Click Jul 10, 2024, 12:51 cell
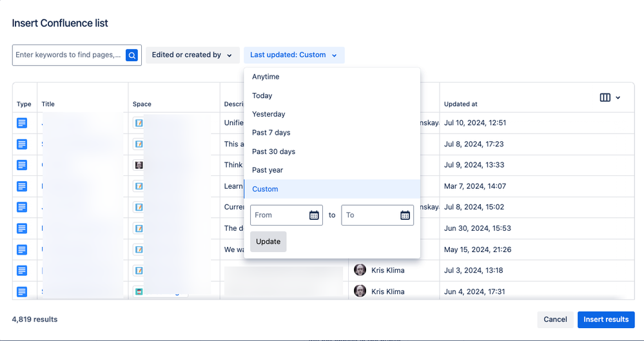The width and height of the screenshot is (644, 341). (x=475, y=123)
